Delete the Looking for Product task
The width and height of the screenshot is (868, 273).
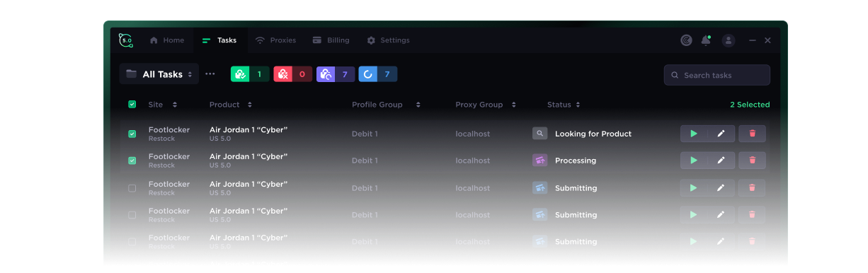click(752, 134)
